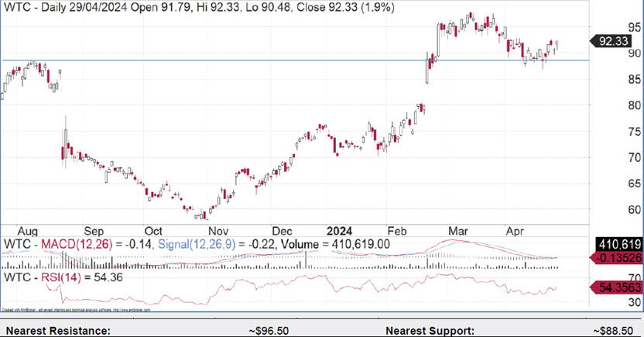This screenshot has height=337, width=644.
Task: Click the 410,619 volume value tag
Action: pos(613,244)
